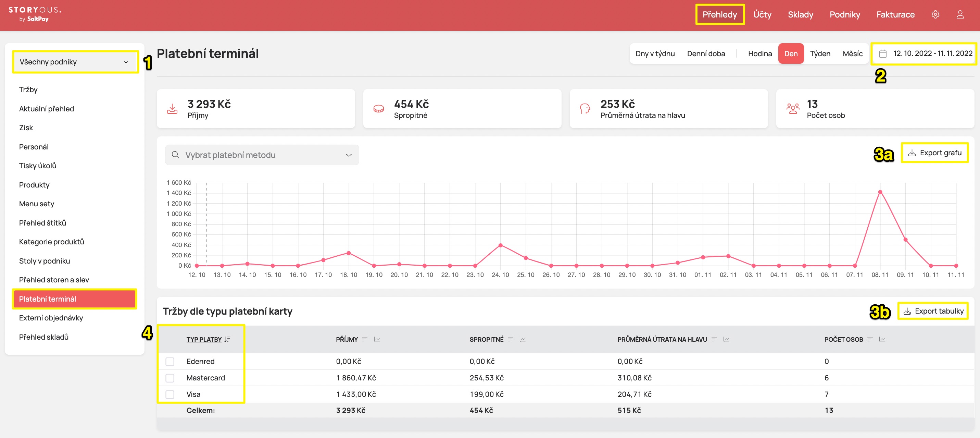Open the Fakturace top menu
Viewport: 980px width, 438px height.
click(895, 14)
